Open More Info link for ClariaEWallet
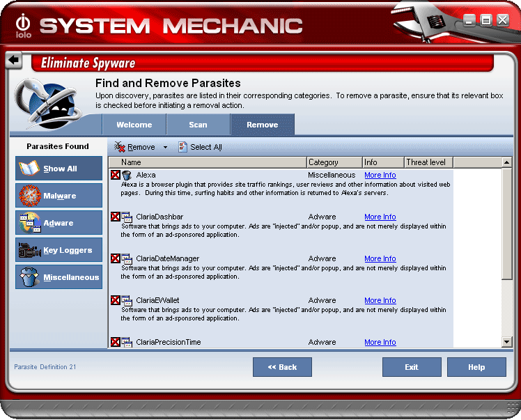521x420 pixels. click(380, 301)
